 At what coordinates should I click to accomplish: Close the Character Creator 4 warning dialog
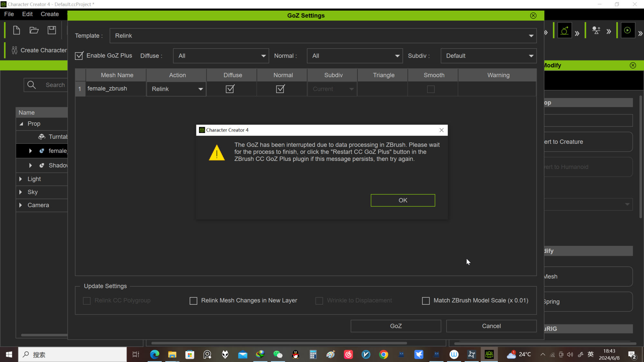pyautogui.click(x=441, y=130)
